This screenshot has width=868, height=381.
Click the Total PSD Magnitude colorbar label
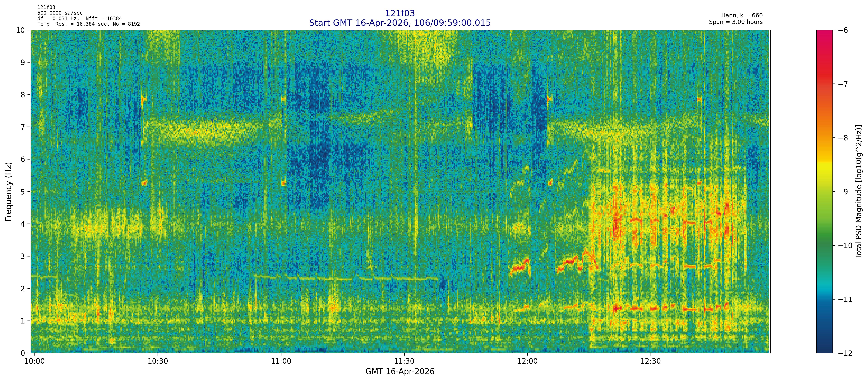[x=859, y=192]
